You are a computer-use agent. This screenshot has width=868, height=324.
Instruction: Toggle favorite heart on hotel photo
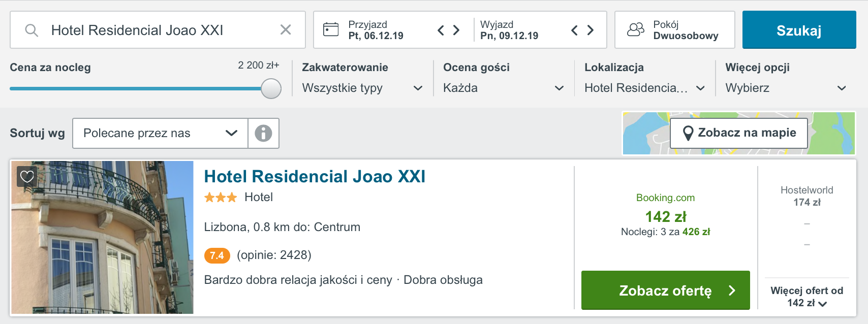click(27, 176)
